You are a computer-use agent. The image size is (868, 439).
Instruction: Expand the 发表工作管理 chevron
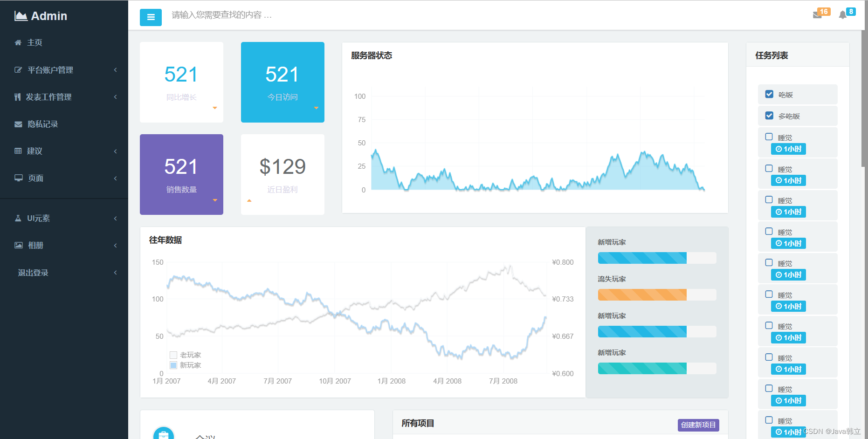116,97
